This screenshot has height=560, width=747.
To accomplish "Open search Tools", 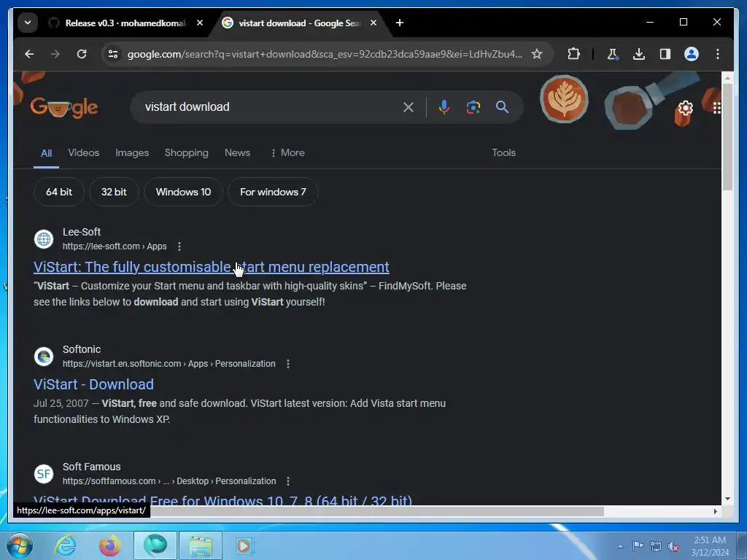I will tap(503, 153).
